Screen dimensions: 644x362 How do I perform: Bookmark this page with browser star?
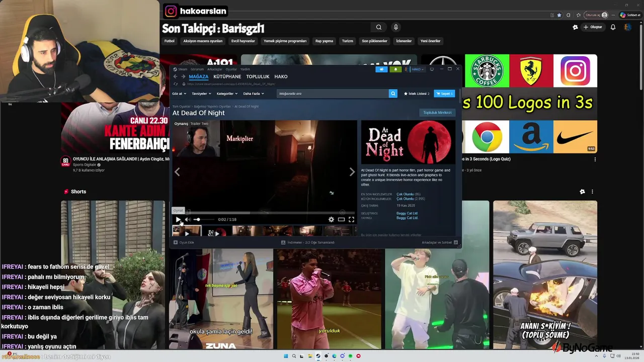coord(559,15)
